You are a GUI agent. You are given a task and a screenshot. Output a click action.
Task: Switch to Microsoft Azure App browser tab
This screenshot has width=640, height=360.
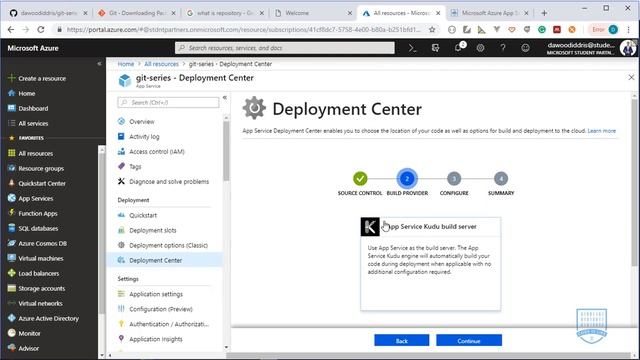(x=489, y=13)
